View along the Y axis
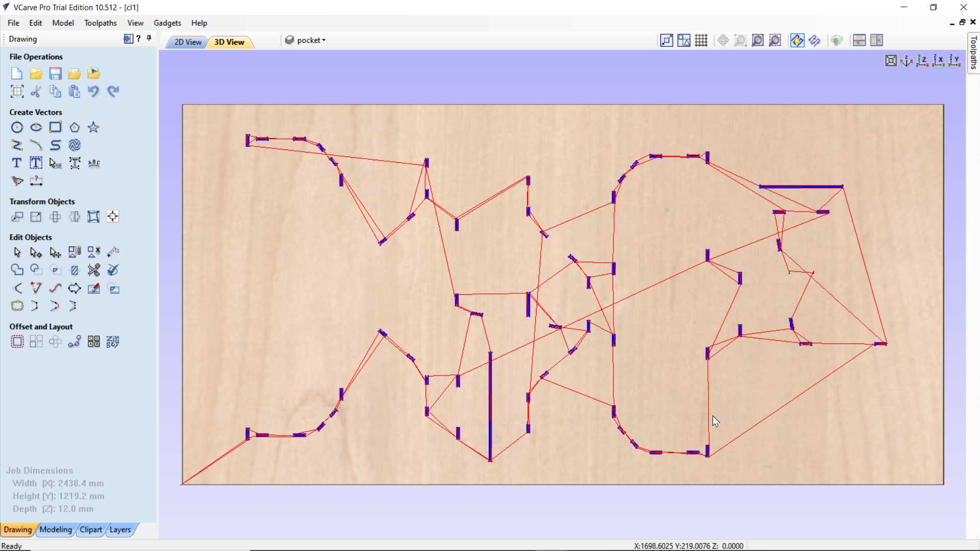The image size is (980, 551). click(x=954, y=61)
